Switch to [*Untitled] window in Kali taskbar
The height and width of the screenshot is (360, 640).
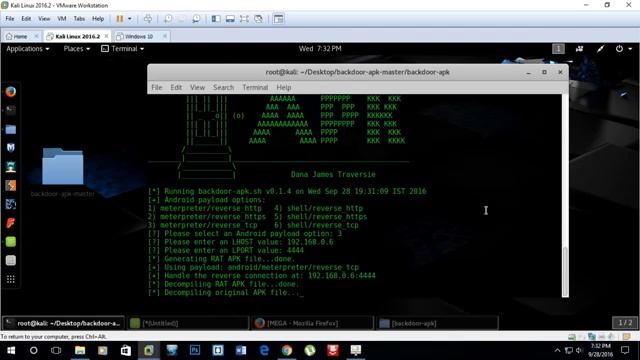[x=188, y=323]
